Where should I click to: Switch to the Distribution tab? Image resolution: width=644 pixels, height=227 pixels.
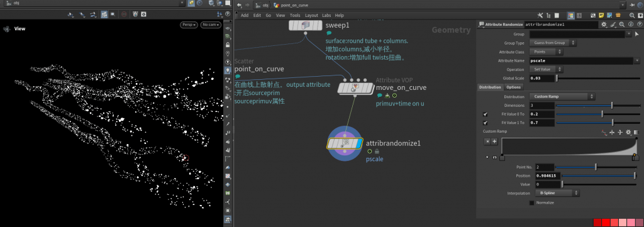[x=490, y=87]
